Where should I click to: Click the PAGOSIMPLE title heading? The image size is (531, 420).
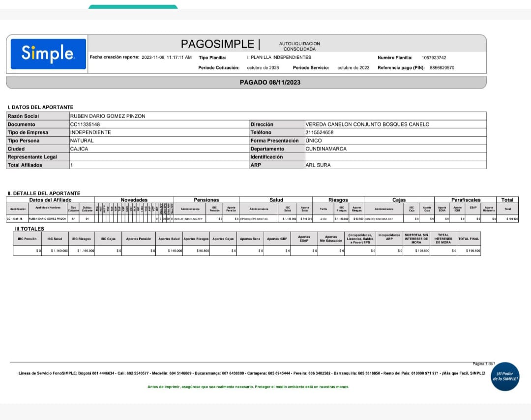click(x=217, y=44)
